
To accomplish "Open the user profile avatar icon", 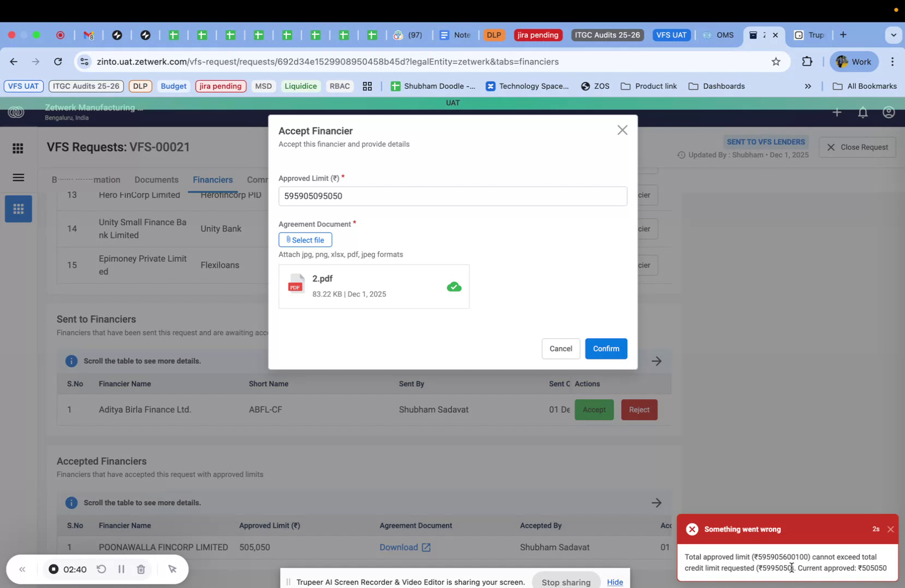I will (x=888, y=112).
